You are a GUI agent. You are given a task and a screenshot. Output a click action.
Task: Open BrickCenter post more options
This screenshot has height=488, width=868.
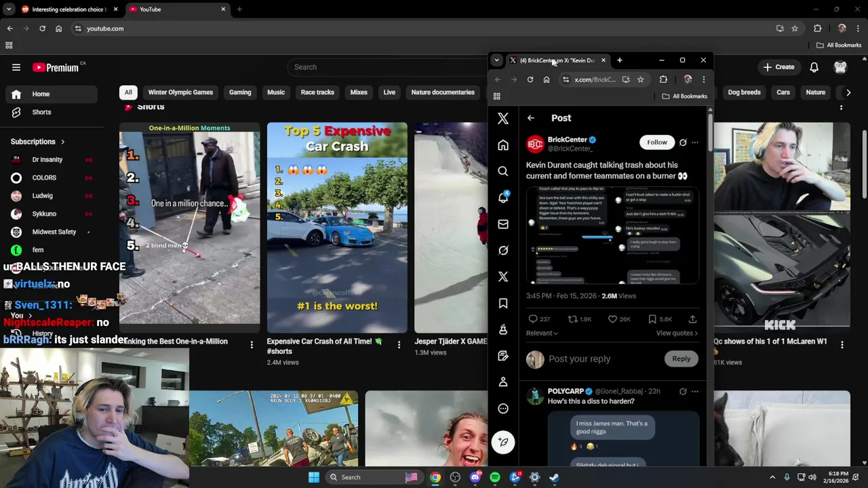694,142
